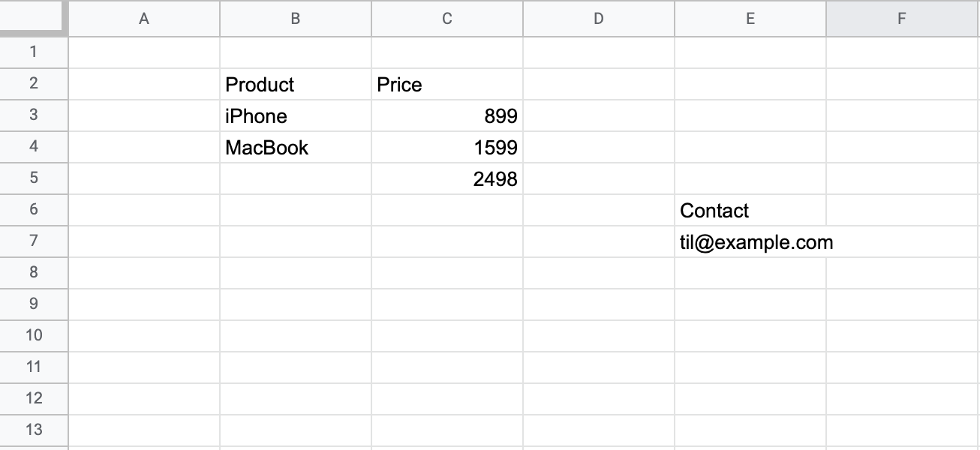Click the highlighted column F header
This screenshot has width=980, height=450.
pyautogui.click(x=902, y=19)
